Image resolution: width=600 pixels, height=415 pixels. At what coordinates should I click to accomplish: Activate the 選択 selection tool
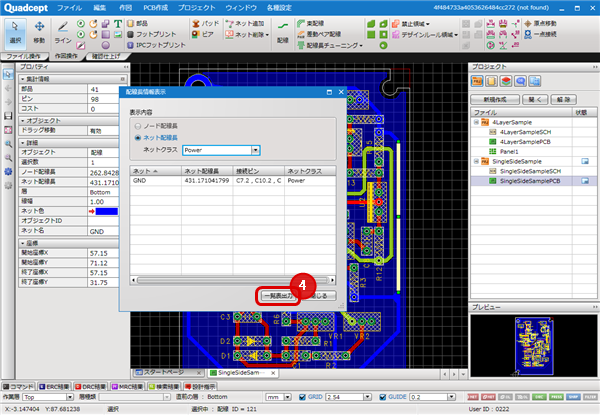(15, 33)
